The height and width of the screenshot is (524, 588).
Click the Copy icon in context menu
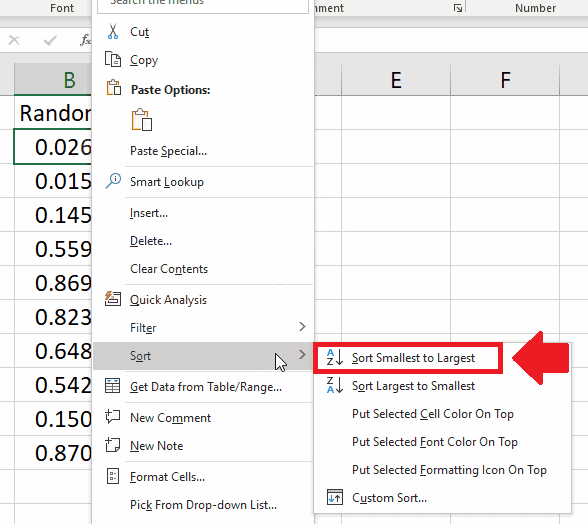coord(112,59)
